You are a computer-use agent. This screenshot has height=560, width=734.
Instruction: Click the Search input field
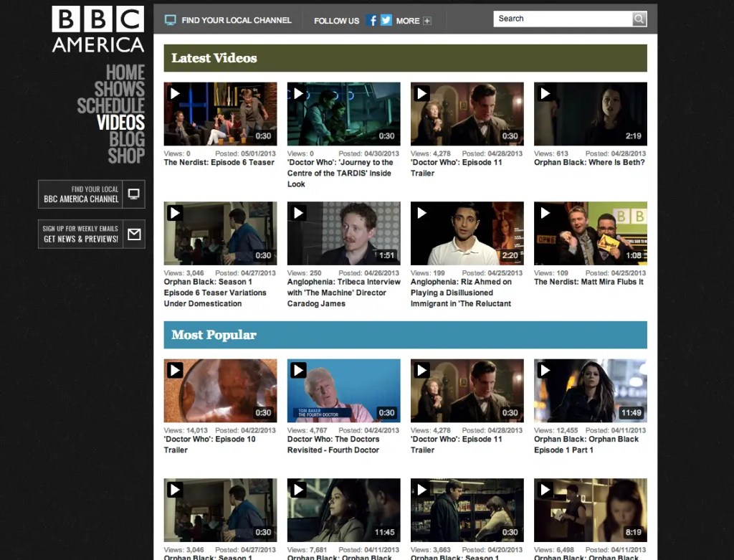563,19
